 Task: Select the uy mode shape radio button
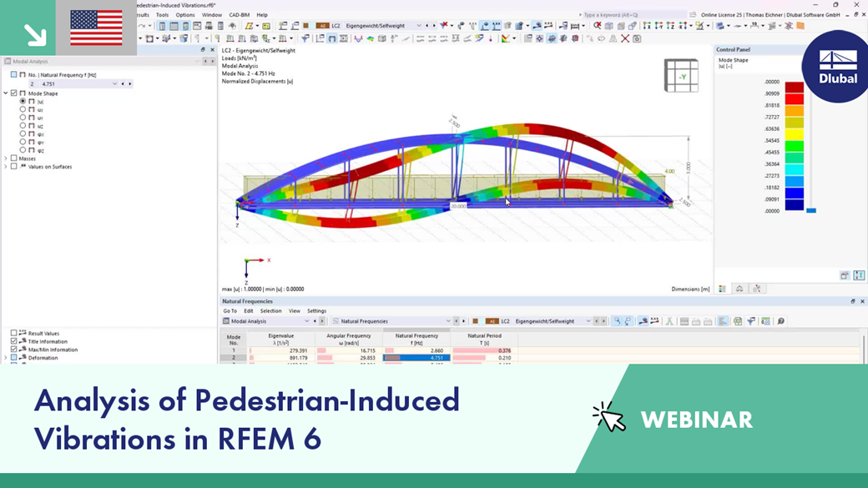(23, 118)
